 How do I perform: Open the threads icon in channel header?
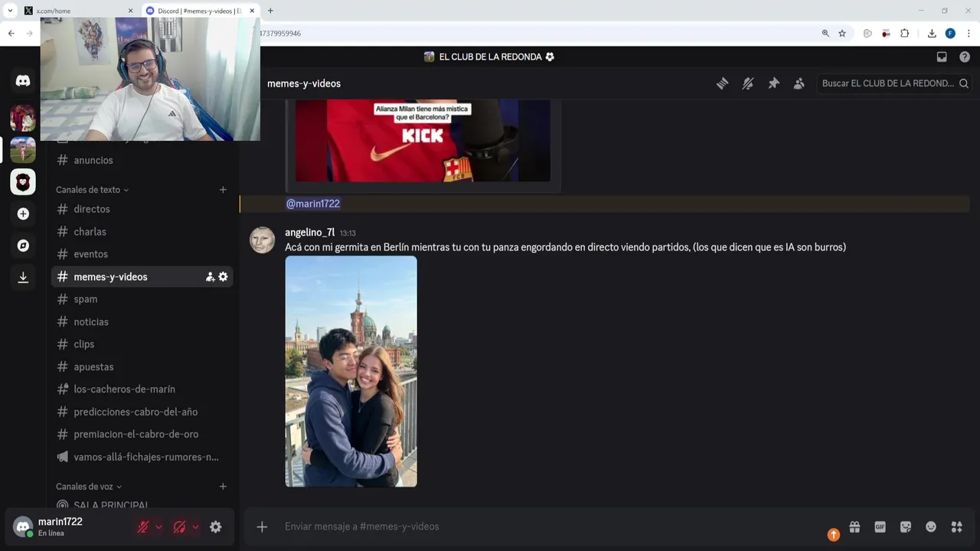coord(722,83)
